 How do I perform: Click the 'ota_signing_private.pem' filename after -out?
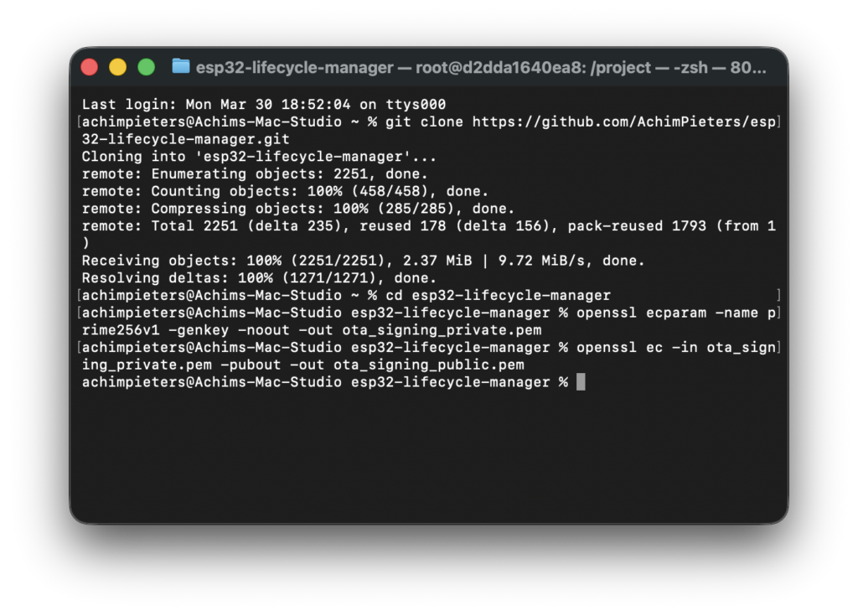(442, 330)
